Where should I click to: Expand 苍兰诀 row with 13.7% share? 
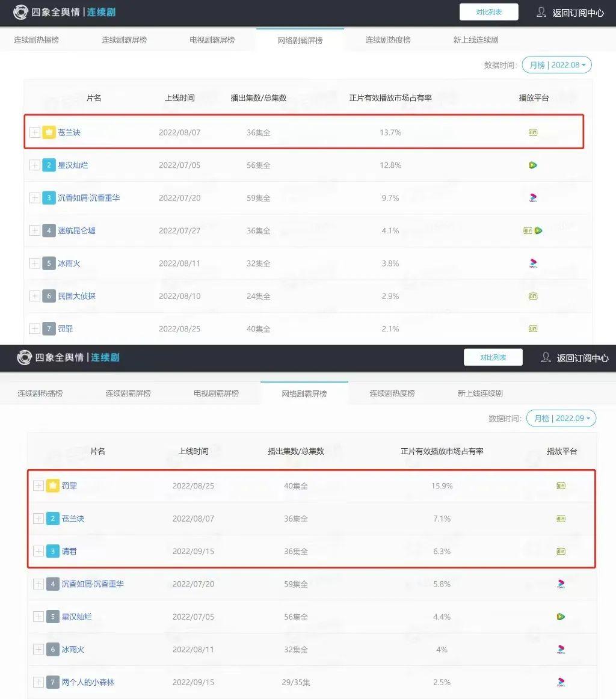click(x=35, y=132)
